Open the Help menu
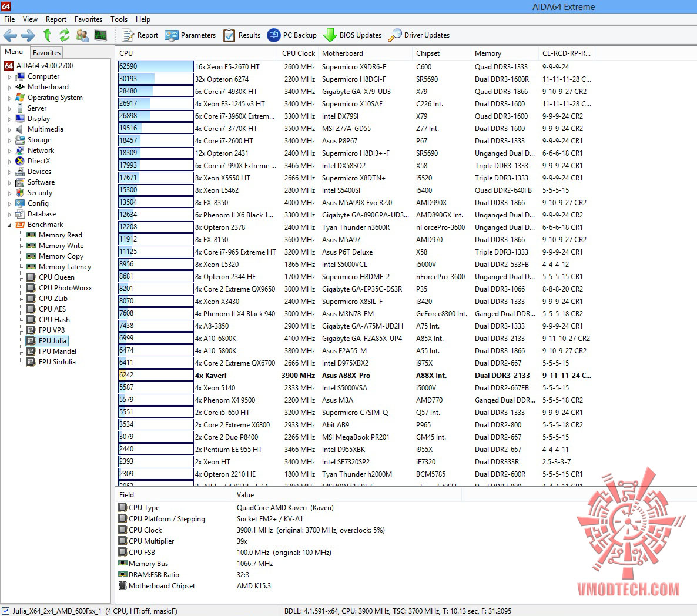Image resolution: width=697 pixels, height=616 pixels. [143, 19]
